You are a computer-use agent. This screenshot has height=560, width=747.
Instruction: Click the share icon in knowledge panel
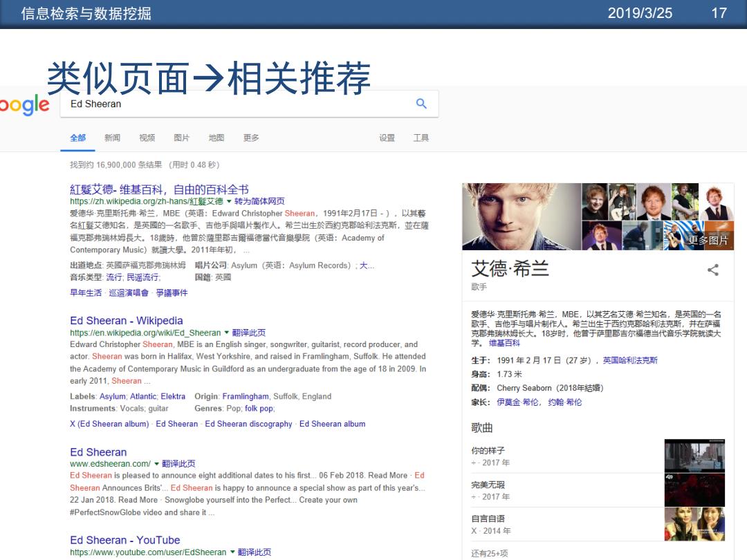712,270
